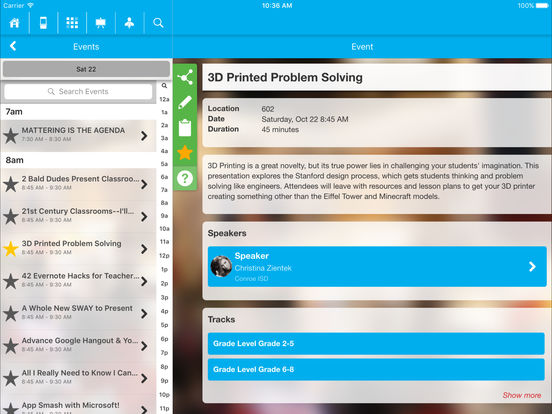Open the home icon in the top toolbar

(x=14, y=23)
